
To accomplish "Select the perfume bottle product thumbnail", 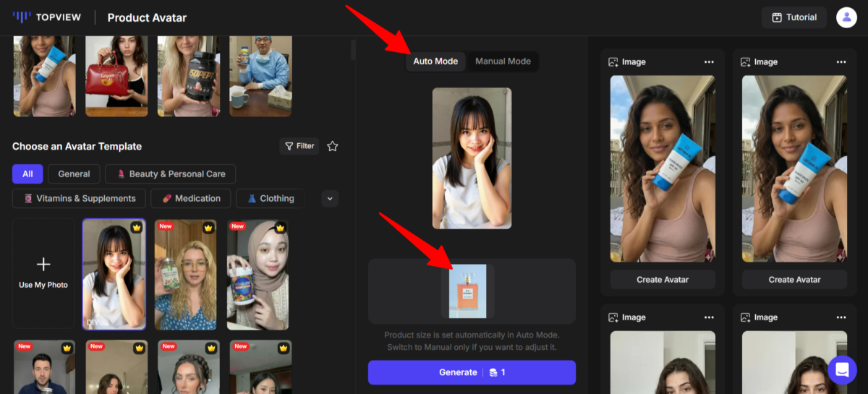I will (x=467, y=291).
